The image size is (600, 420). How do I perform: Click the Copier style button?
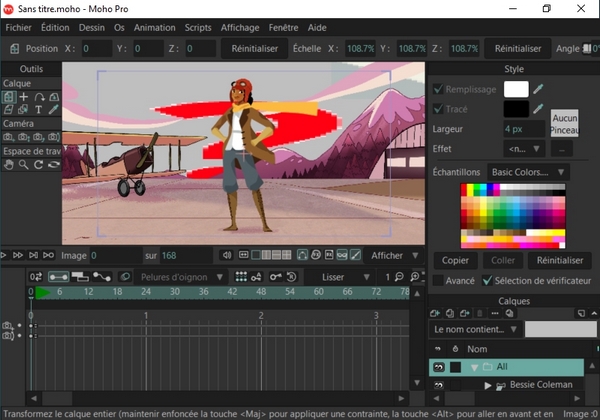click(x=455, y=260)
